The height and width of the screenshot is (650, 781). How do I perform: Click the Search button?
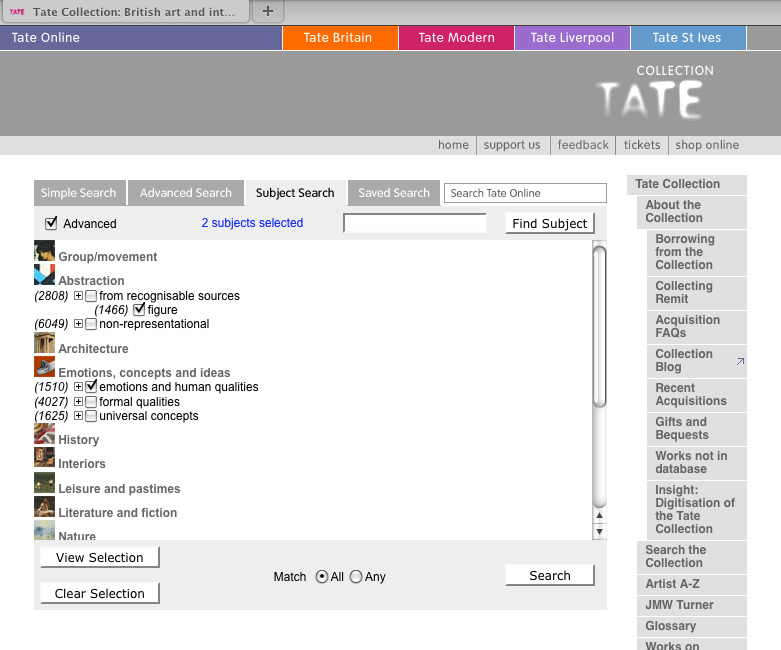pyautogui.click(x=550, y=575)
